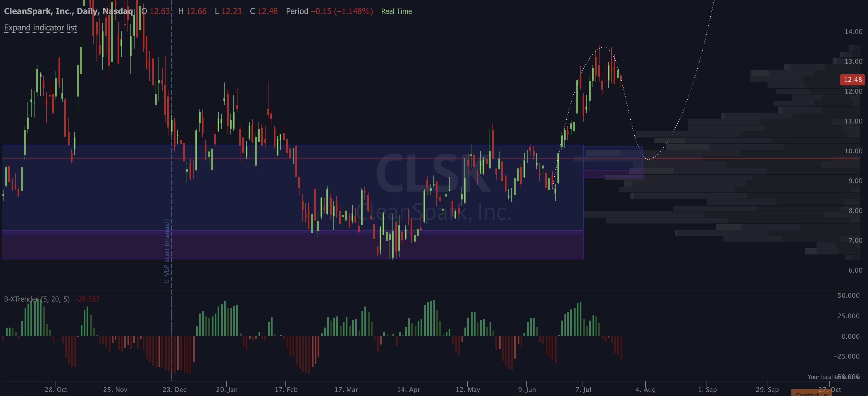Click the 8.00 price axis label
This screenshot has height=396, width=868.
(x=855, y=211)
